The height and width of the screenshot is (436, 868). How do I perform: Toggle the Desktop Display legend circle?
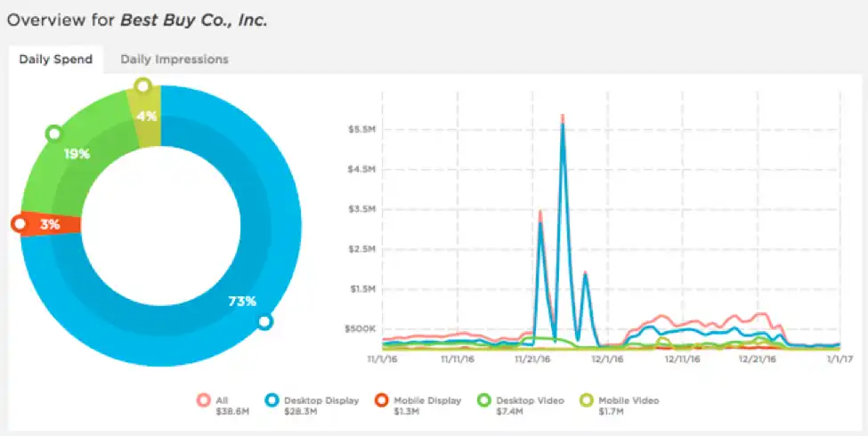[x=272, y=400]
